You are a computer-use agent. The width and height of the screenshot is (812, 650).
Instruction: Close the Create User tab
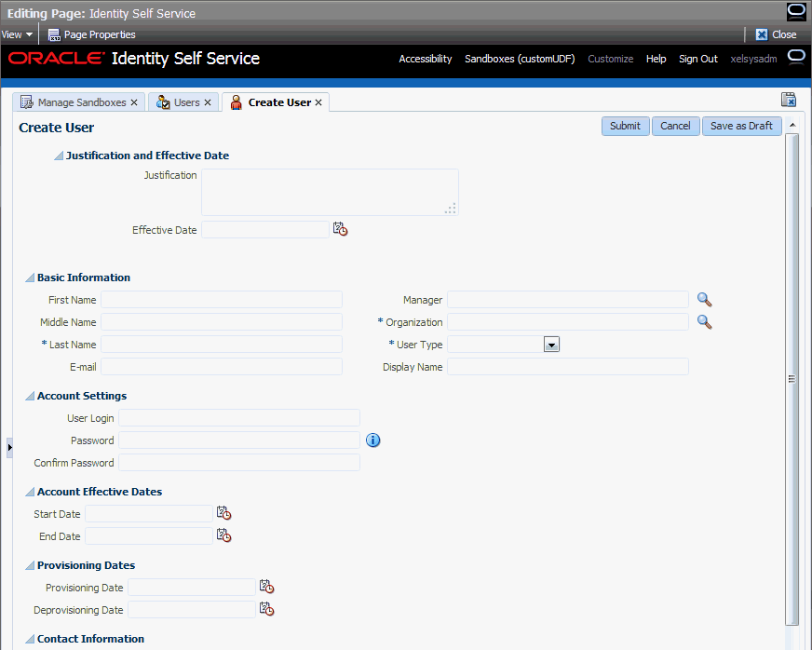click(318, 102)
